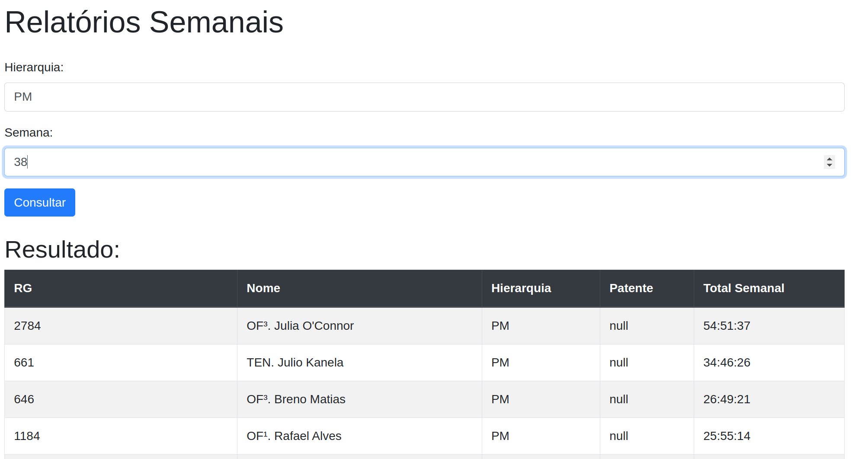The image size is (868, 459).
Task: Click RG number 2784 cell
Action: coord(27,326)
